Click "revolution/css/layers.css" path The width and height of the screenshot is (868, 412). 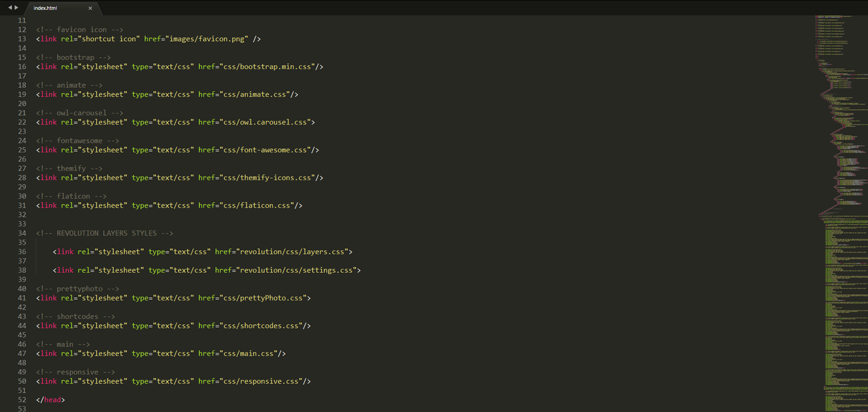point(292,251)
